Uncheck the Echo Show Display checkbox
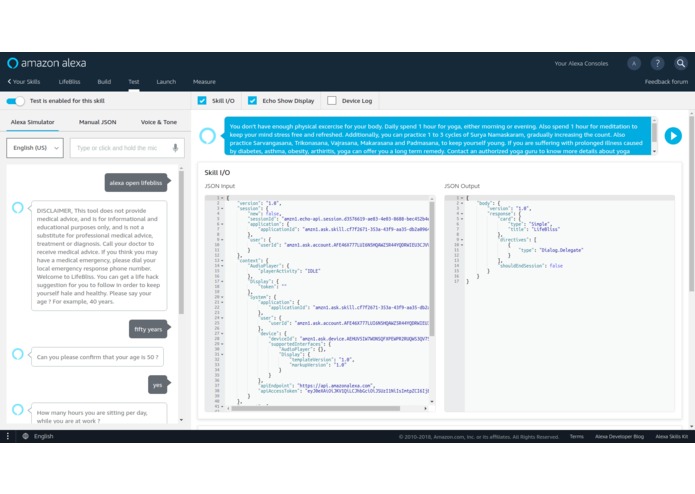Image resolution: width=695 pixels, height=494 pixels. [x=252, y=101]
